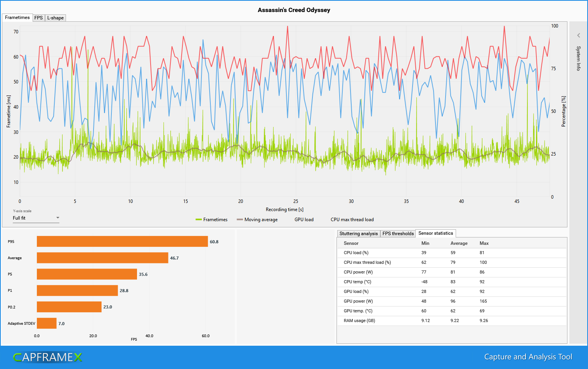Select the CPU max thread load (%) row

pos(452,262)
